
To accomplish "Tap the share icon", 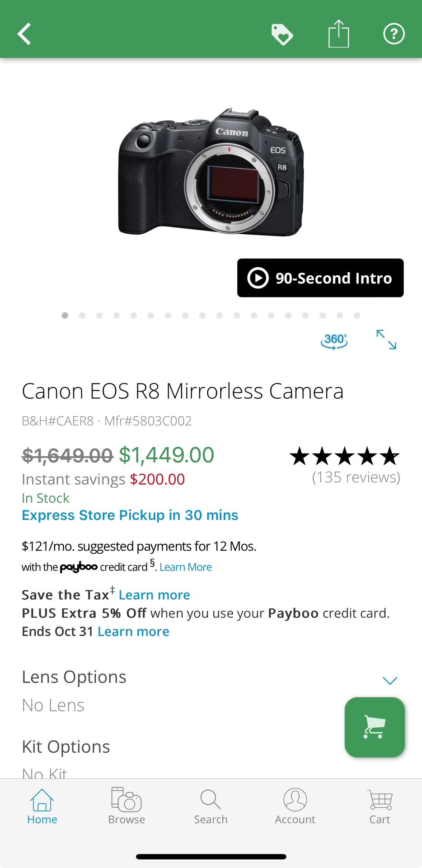I will 338,34.
